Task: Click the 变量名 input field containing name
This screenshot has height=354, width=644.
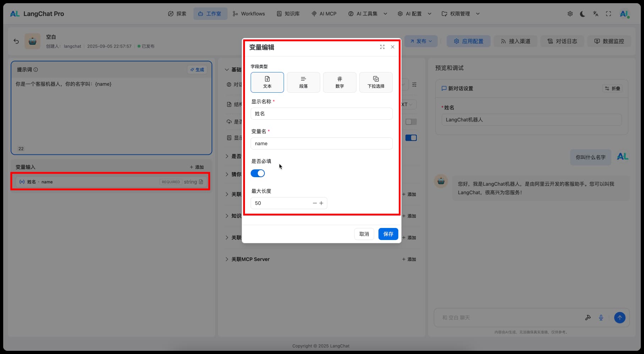Action: 321,143
